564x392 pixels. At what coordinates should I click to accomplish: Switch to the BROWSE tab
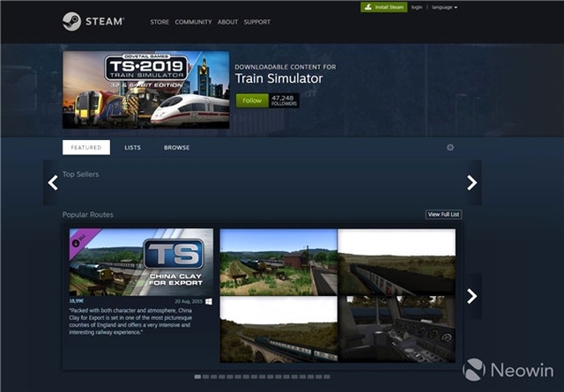tap(176, 147)
